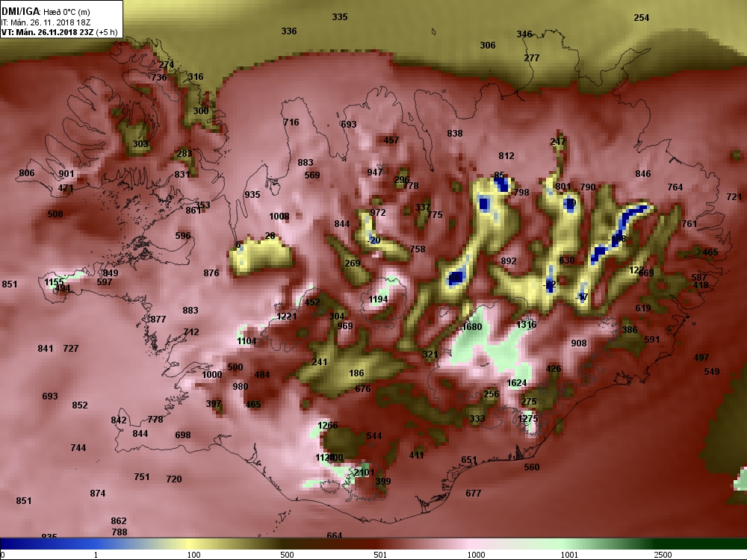Click the 901 map value

(x=66, y=174)
